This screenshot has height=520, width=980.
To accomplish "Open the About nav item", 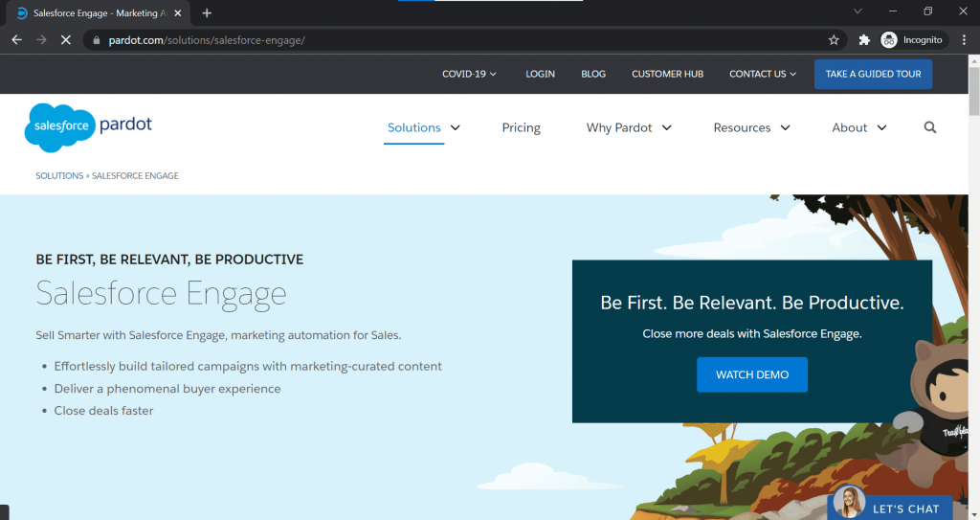I will tap(850, 127).
